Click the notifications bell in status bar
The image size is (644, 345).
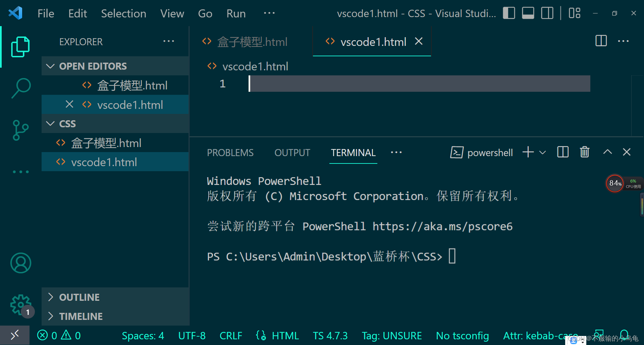[x=624, y=335]
